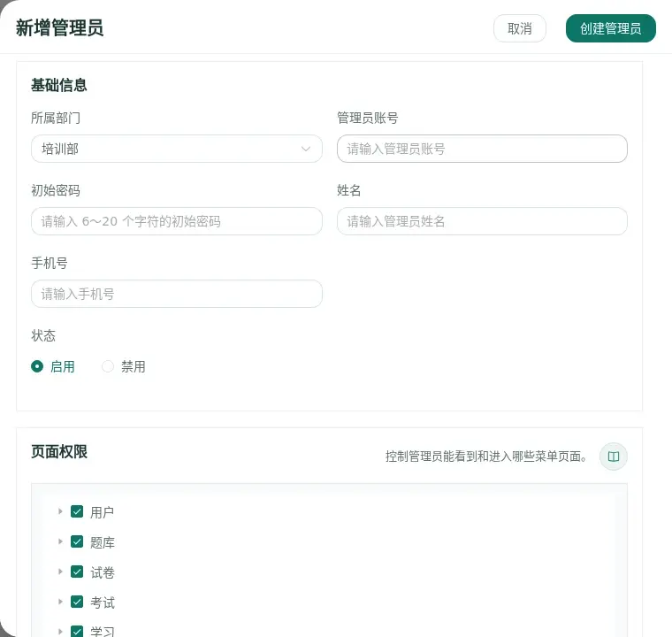Uncheck the 学习 permission checkbox
Image resolution: width=672 pixels, height=637 pixels.
77,632
